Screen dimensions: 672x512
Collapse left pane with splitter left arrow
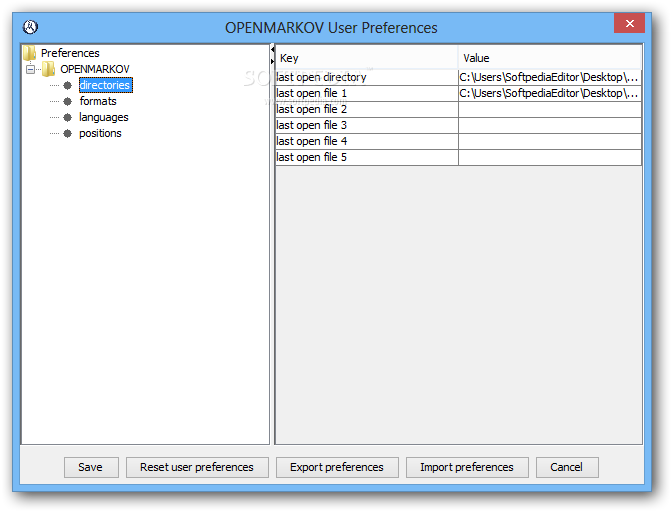click(x=273, y=50)
